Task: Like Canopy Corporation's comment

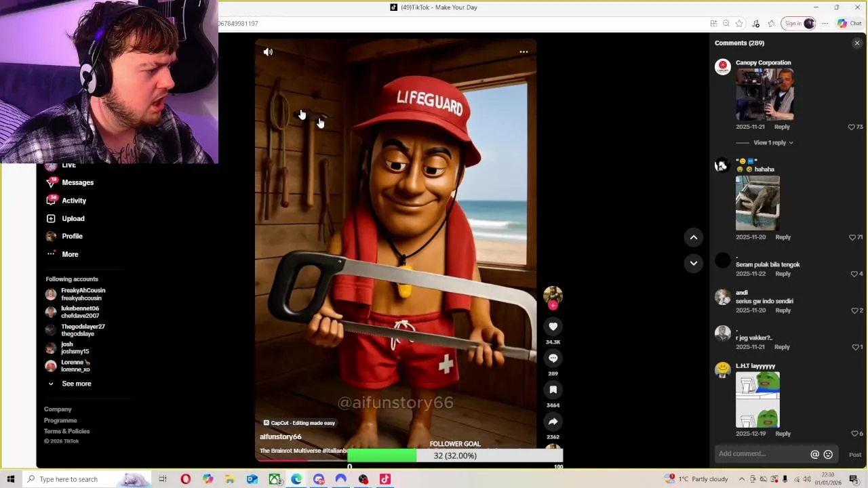Action: click(852, 127)
